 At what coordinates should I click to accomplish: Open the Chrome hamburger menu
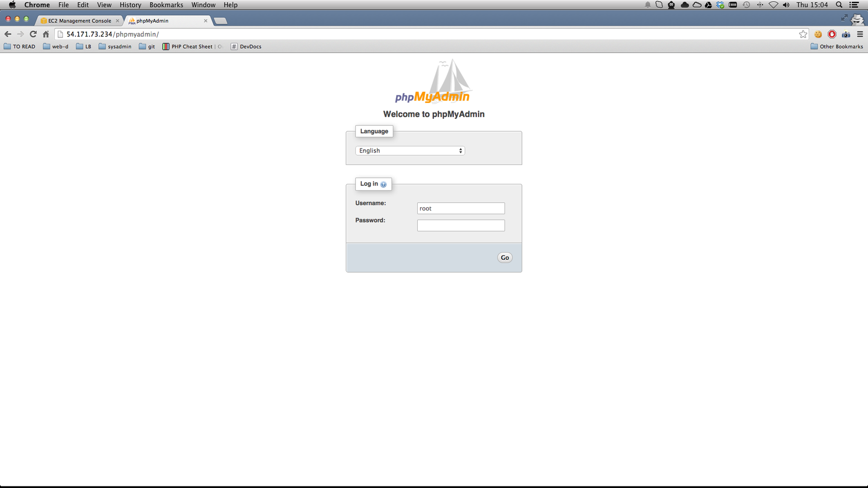(860, 34)
